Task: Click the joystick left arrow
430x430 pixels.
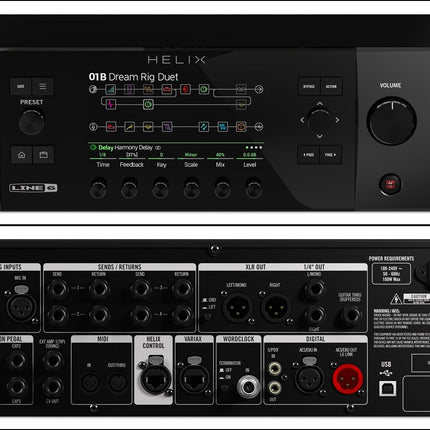Action: (302, 120)
